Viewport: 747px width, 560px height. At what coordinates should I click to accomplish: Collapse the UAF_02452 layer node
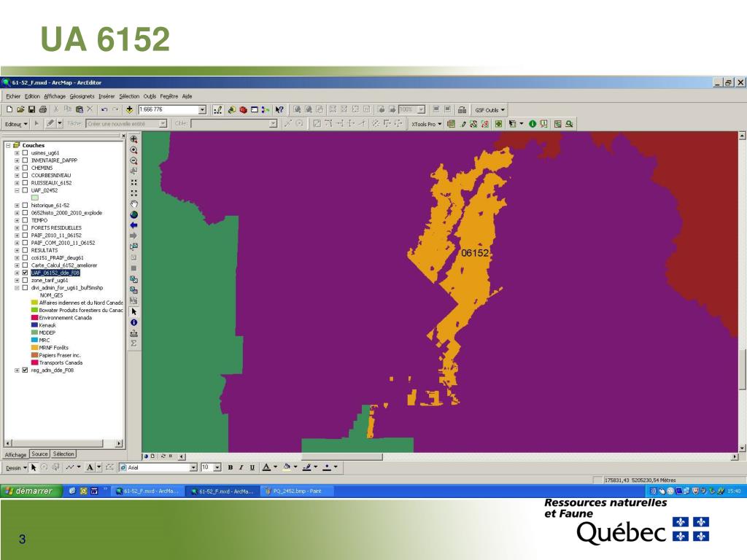tap(18, 190)
